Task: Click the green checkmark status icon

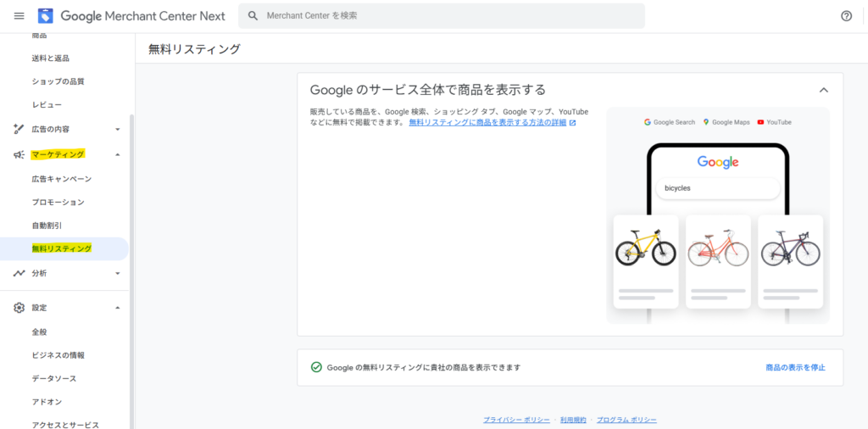Action: pyautogui.click(x=316, y=367)
